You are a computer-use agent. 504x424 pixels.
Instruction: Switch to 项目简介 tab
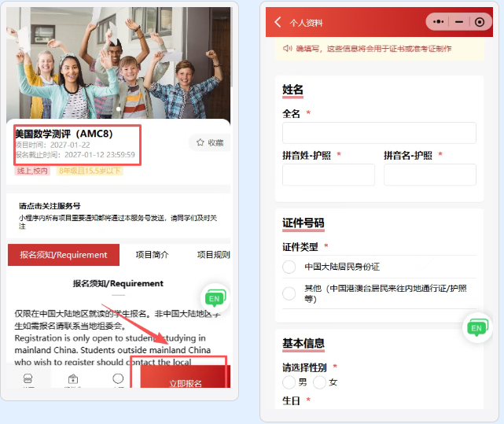tap(152, 255)
